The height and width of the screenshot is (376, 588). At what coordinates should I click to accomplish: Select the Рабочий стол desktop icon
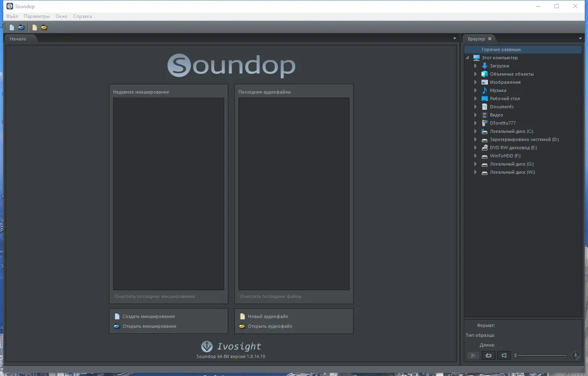tap(485, 98)
